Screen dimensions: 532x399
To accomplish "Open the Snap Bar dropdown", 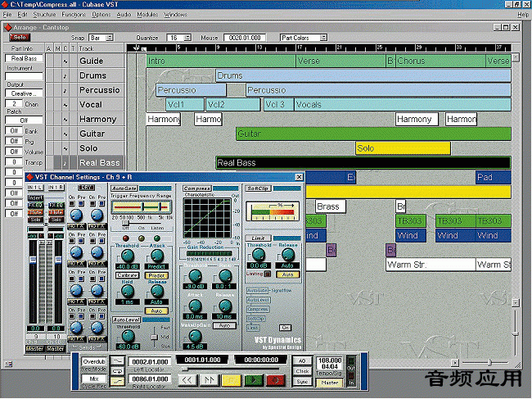I will tap(101, 38).
